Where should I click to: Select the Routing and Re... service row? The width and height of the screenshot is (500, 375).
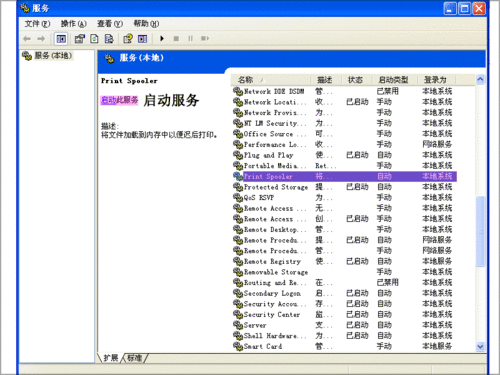(x=344, y=283)
